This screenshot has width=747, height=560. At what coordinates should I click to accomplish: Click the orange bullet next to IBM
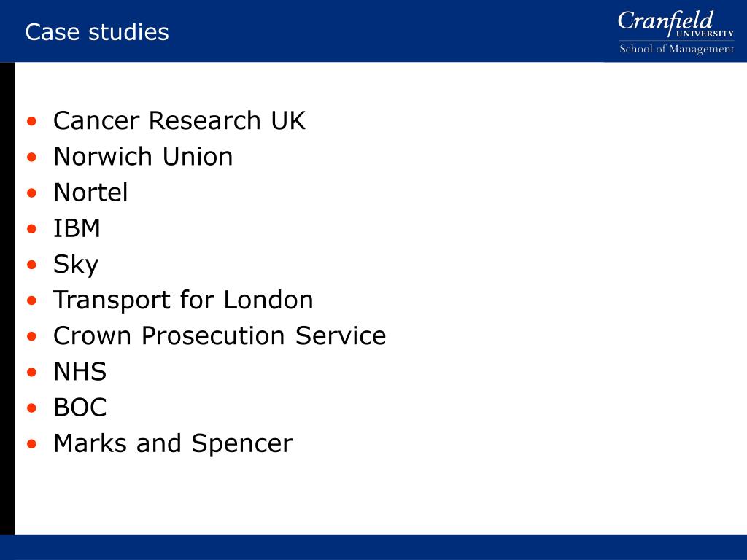(32, 228)
